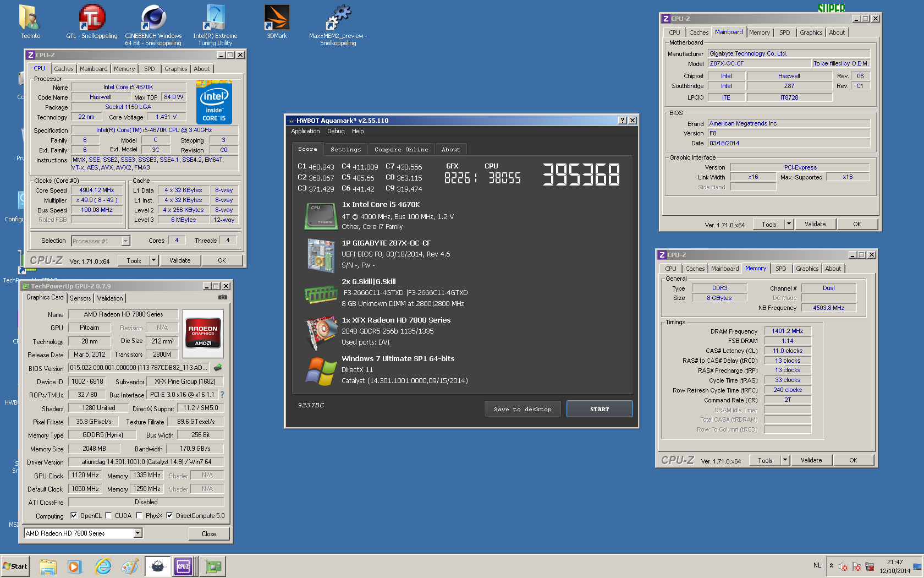Click the GPU-Z BIOS Version field
924x578 pixels.
[140, 368]
